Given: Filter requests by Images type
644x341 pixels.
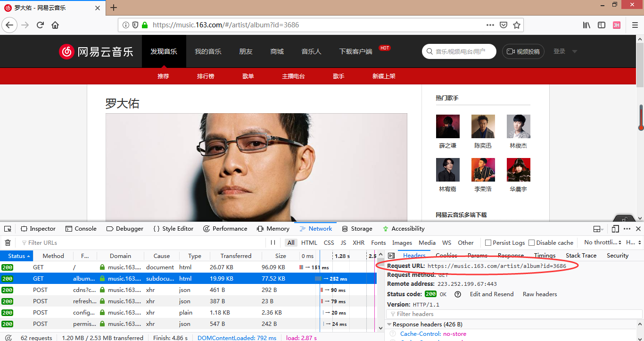Looking at the screenshot, I should point(402,242).
